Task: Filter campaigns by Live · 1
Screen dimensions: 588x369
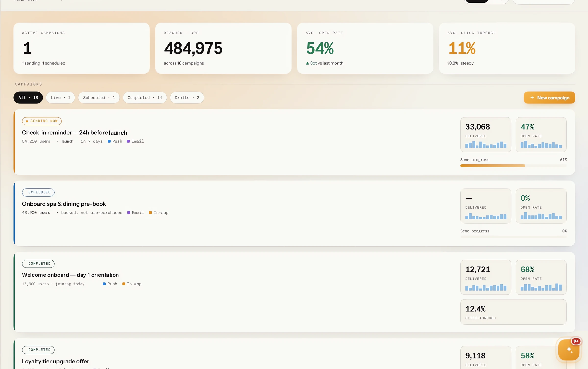Action: coord(61,98)
